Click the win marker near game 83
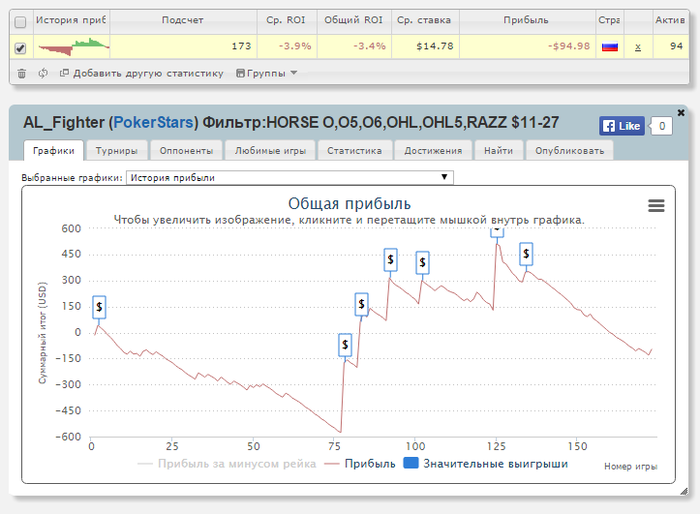 pyautogui.click(x=361, y=305)
